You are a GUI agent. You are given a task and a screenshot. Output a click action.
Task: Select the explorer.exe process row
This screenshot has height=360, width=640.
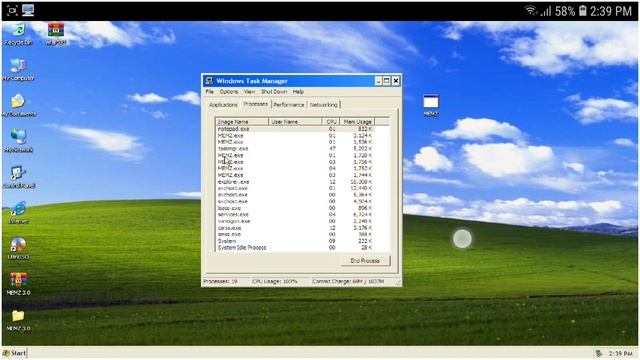[302, 182]
